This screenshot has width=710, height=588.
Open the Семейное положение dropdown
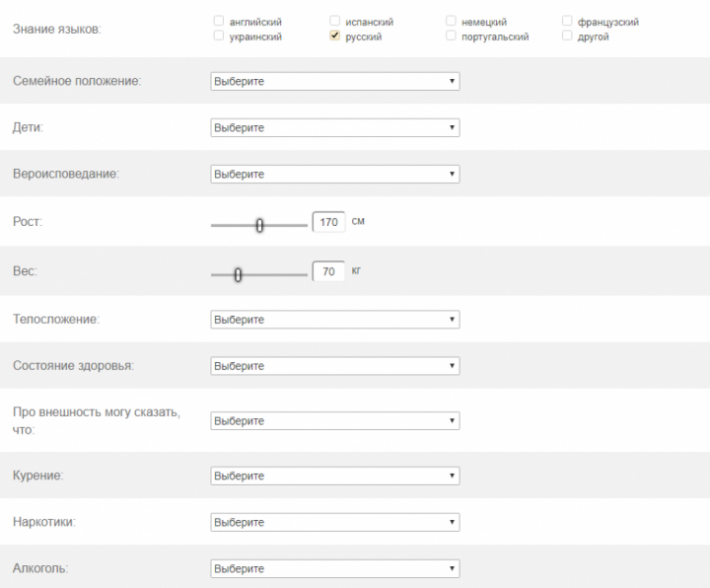(x=335, y=81)
